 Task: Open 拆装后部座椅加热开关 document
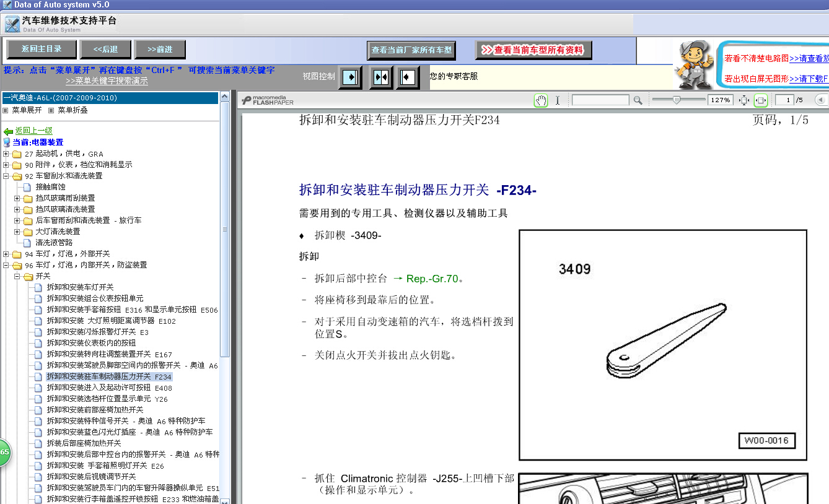[84, 443]
